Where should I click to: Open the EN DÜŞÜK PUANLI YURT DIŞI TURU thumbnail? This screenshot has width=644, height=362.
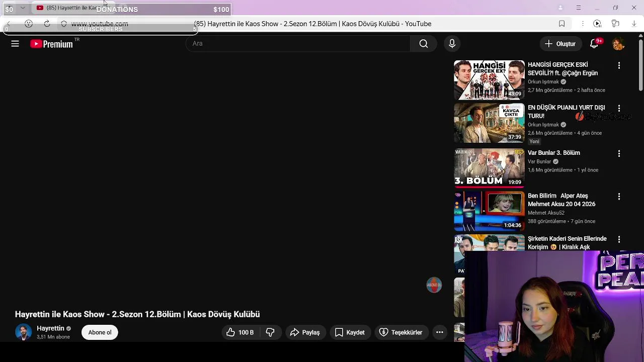[489, 123]
